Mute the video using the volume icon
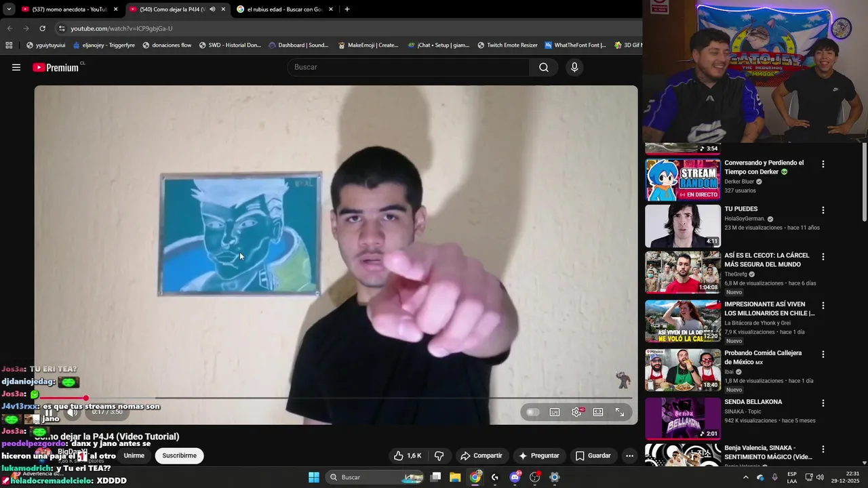Image resolution: width=868 pixels, height=488 pixels. [x=72, y=412]
